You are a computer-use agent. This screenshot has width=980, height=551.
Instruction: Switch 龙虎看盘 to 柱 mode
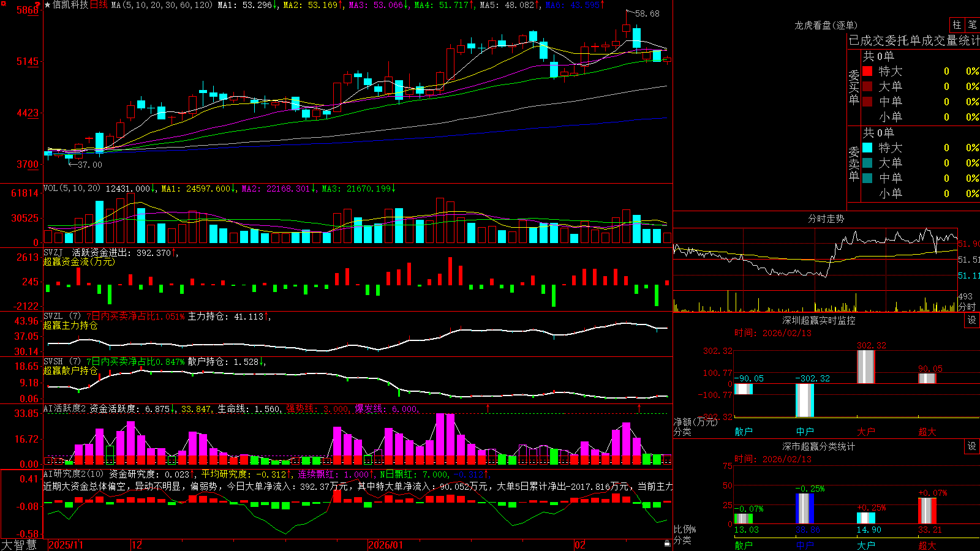(957, 25)
